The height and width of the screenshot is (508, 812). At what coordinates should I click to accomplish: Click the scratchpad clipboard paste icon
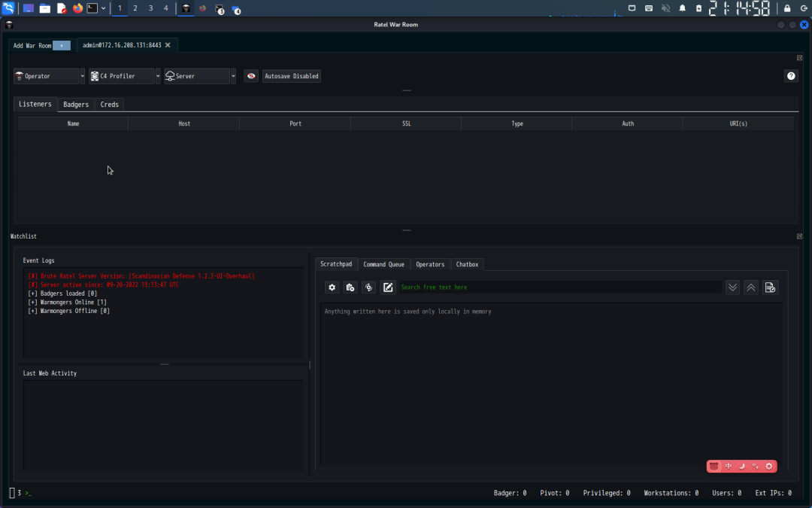click(350, 287)
